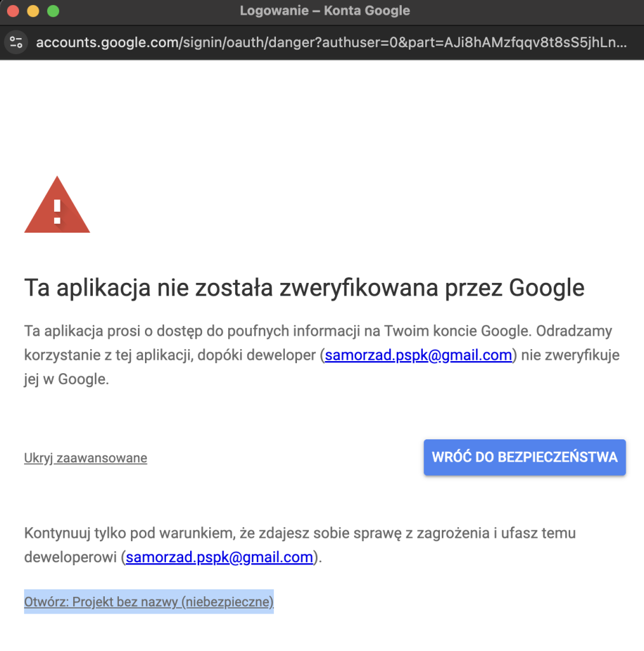Click the white exclamation mark in the triangle
Image resolution: width=644 pixels, height=651 pixels.
click(57, 212)
